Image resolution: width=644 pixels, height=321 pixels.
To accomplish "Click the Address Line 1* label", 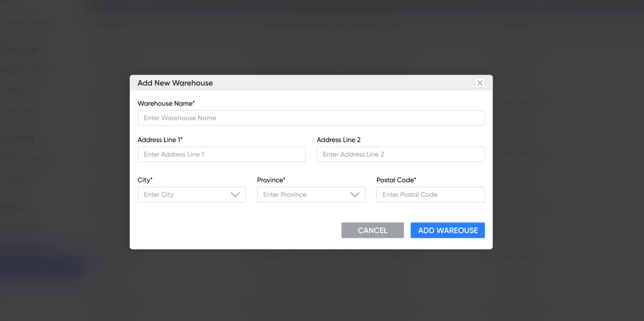I will pos(160,140).
